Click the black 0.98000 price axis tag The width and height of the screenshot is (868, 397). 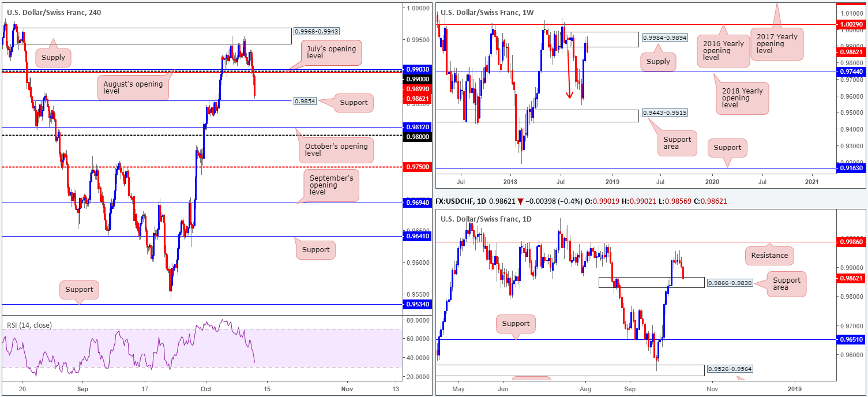coord(416,136)
